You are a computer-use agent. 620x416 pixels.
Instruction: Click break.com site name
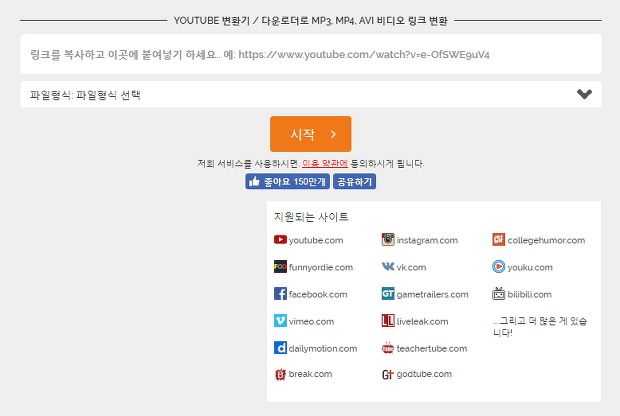click(310, 374)
